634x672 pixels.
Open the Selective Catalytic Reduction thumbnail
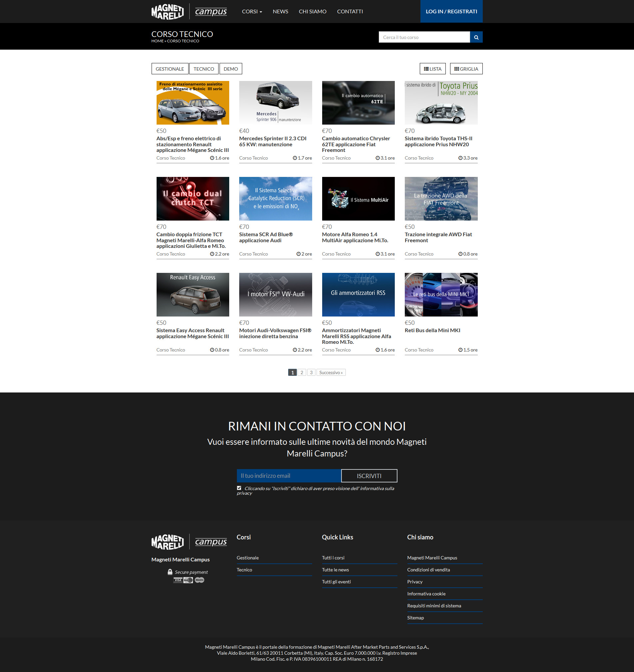[276, 199]
